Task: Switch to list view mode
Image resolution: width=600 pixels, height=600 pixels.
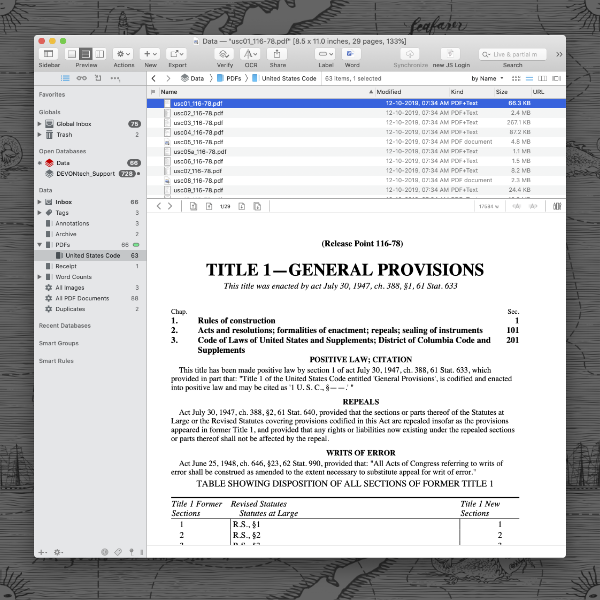Action: pos(529,78)
